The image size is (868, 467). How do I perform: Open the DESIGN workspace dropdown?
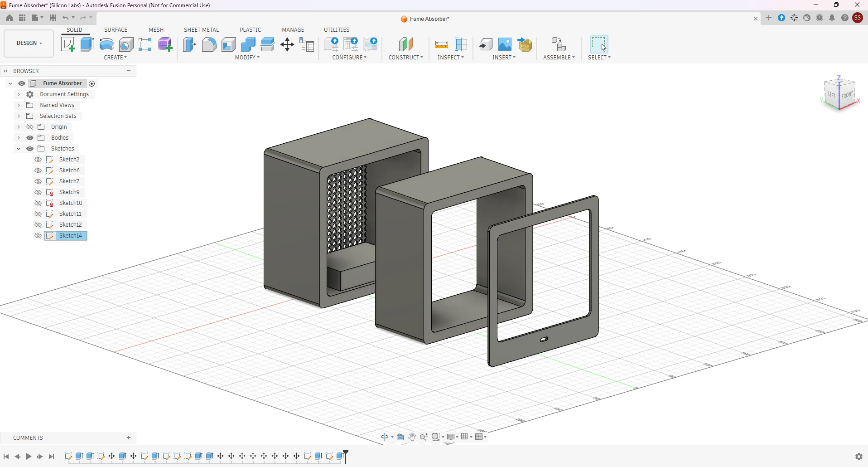tap(29, 44)
